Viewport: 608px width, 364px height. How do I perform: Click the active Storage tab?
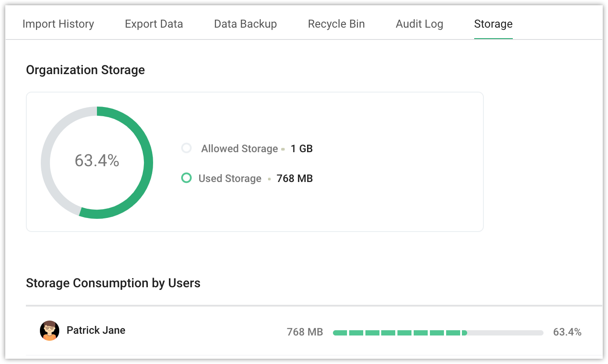point(493,24)
